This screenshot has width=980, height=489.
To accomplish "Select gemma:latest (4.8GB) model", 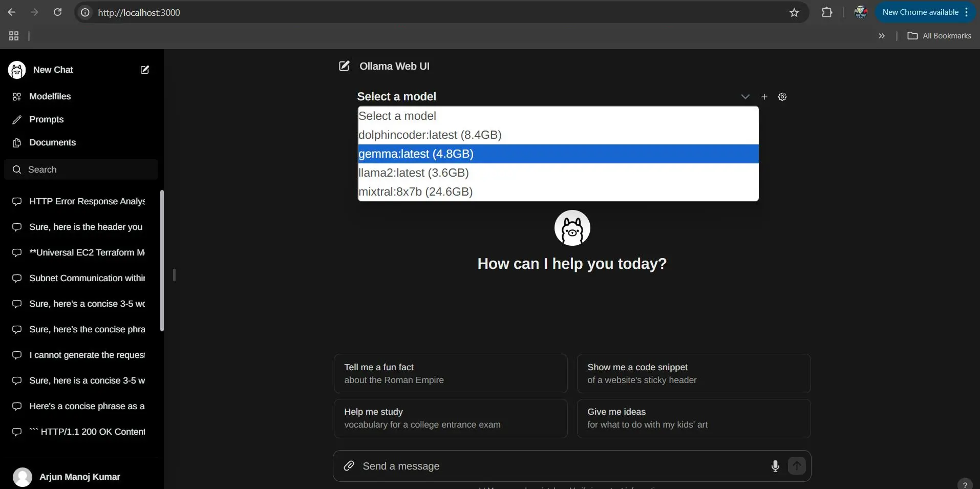I will (558, 154).
